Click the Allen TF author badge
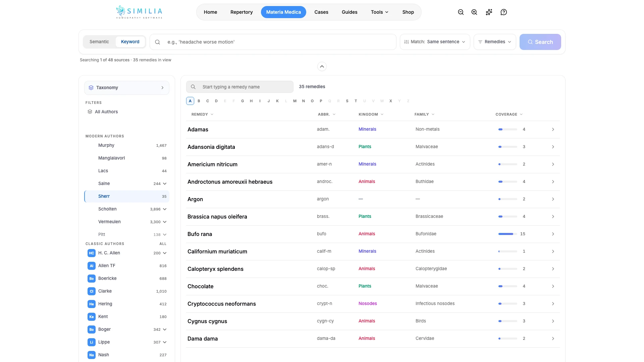Image resolution: width=644 pixels, height=362 pixels. pyautogui.click(x=92, y=266)
